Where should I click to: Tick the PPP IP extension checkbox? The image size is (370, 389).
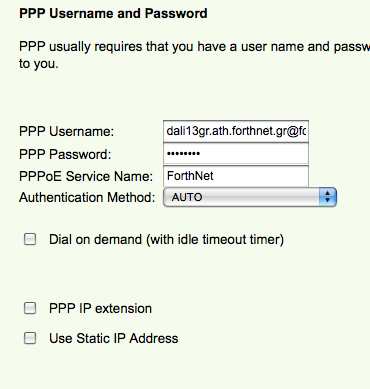click(x=30, y=308)
